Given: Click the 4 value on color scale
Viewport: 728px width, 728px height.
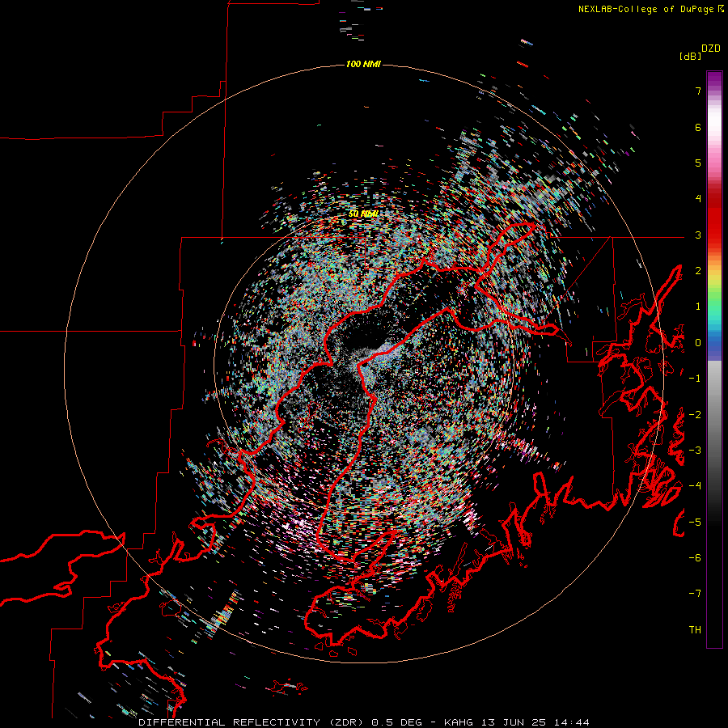Looking at the screenshot, I should 698,199.
